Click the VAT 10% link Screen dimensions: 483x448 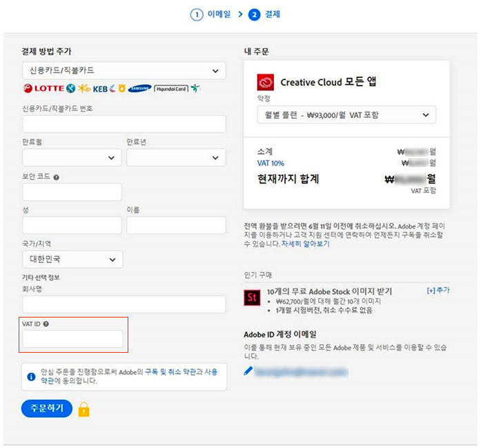pos(270,164)
